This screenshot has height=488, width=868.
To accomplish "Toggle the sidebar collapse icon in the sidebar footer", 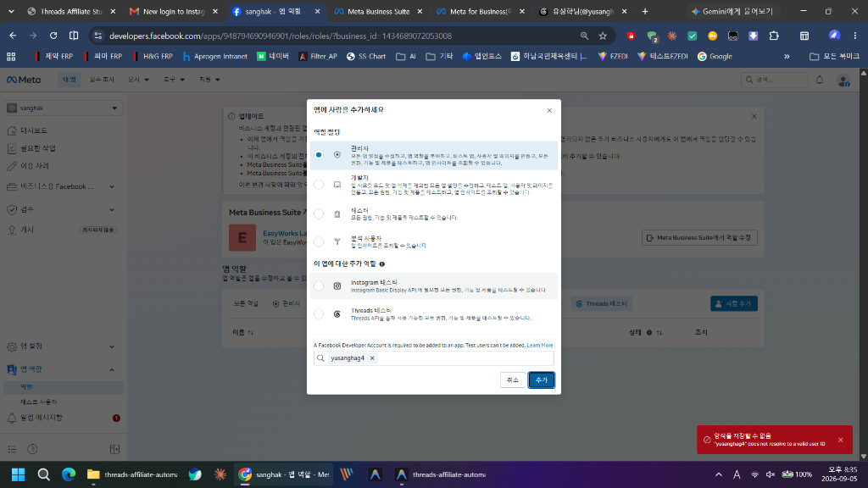I will click(114, 449).
